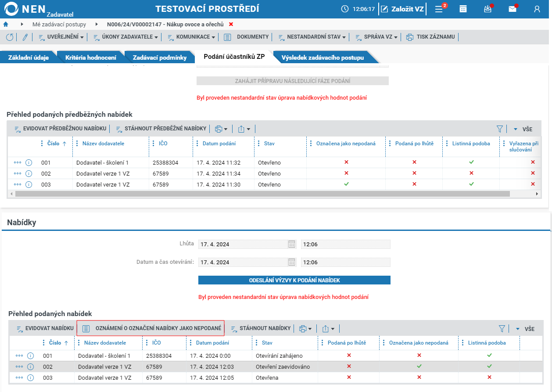This screenshot has width=552, height=392.
Task: Go to the home icon in breadcrumb
Action: (6, 24)
